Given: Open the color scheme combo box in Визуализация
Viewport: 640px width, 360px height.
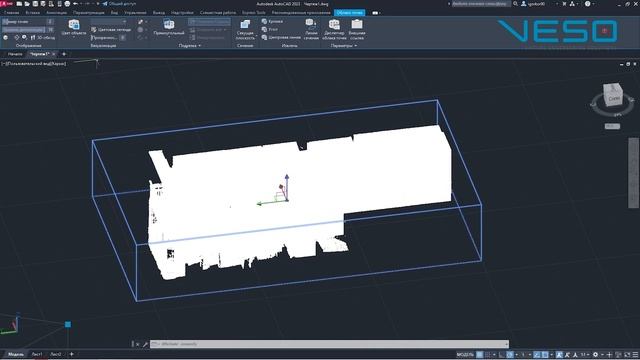Looking at the screenshot, I should click(x=109, y=22).
